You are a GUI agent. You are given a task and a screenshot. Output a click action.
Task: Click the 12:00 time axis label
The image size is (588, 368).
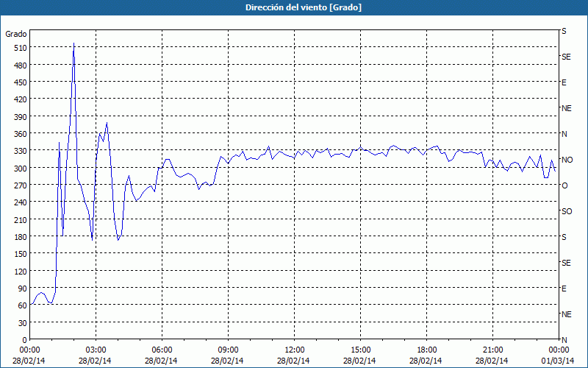point(295,350)
